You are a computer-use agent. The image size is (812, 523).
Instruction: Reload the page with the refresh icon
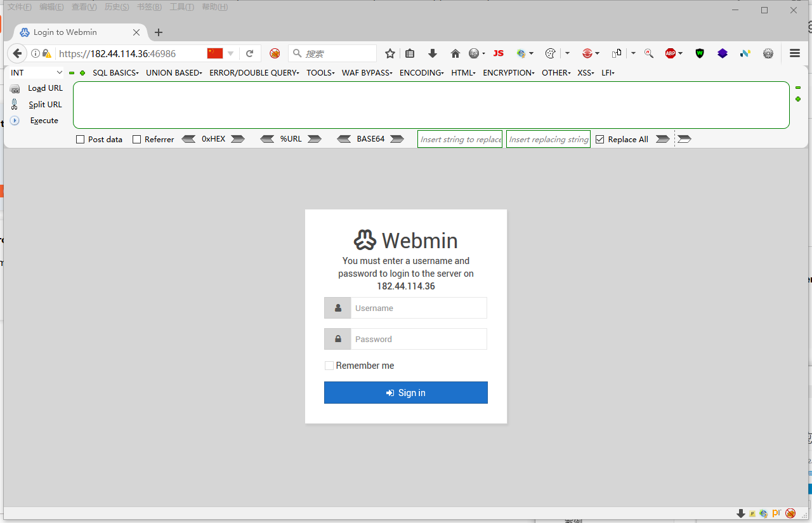click(x=250, y=53)
